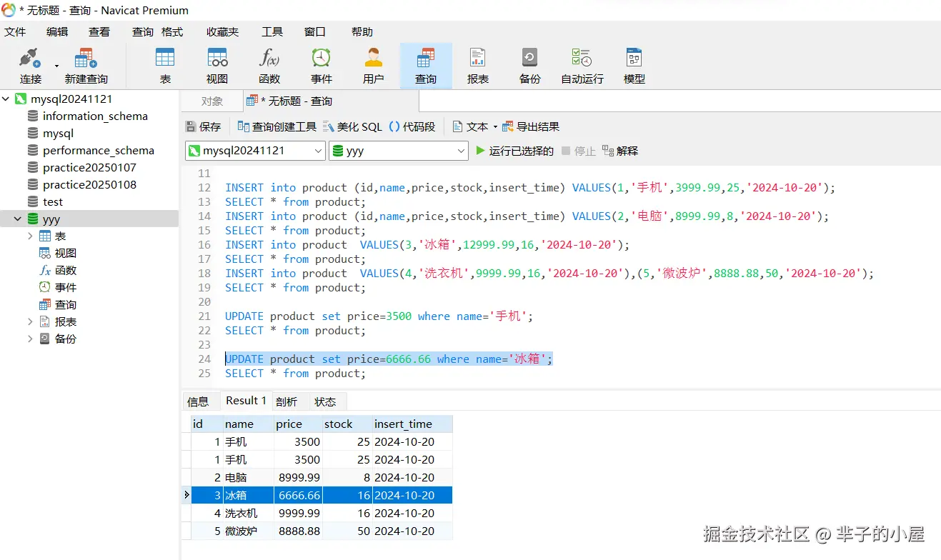Click the 8999.99 price cell
The height and width of the screenshot is (560, 941).
[298, 477]
